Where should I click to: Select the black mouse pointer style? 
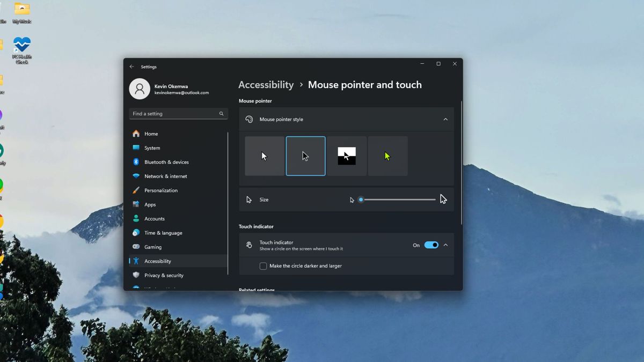305,156
